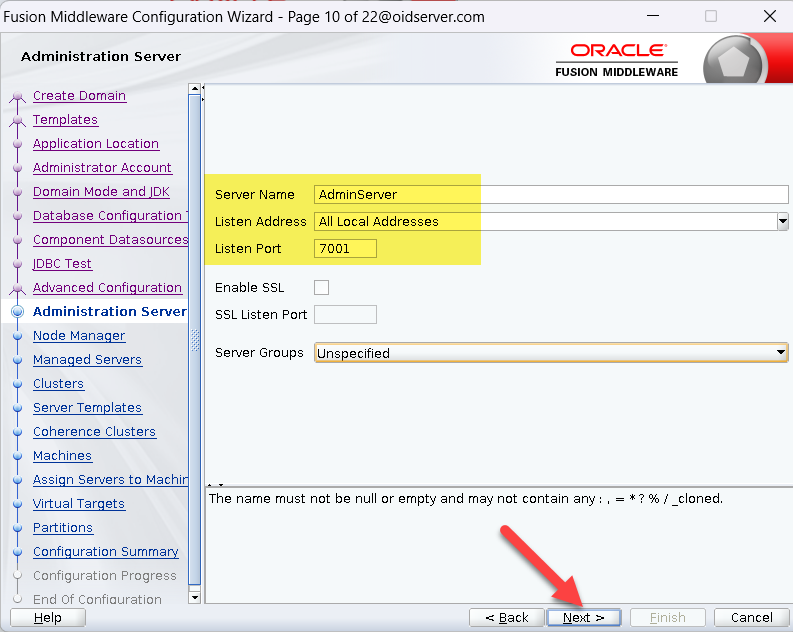Go back with the Back button

pos(507,617)
